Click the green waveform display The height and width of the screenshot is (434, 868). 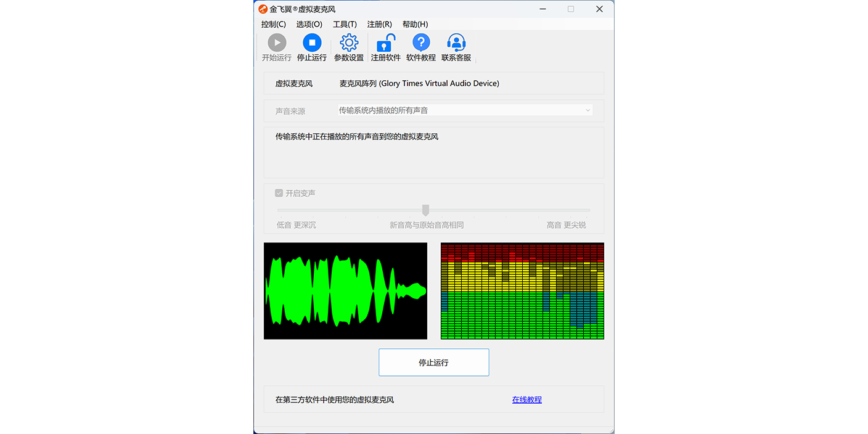tap(345, 291)
